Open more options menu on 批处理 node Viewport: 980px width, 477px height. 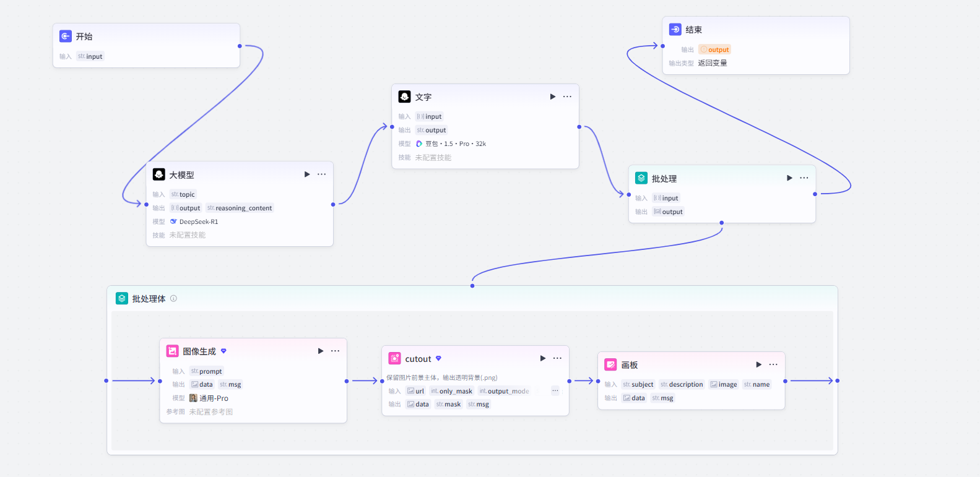click(x=804, y=178)
